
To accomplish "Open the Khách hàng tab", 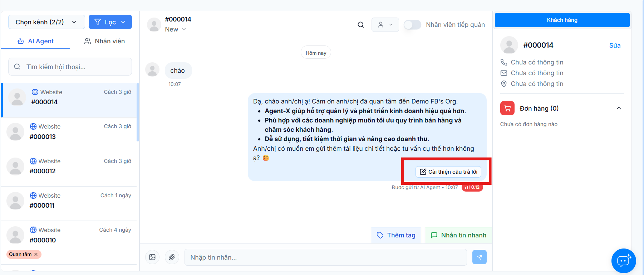I will coord(562,20).
